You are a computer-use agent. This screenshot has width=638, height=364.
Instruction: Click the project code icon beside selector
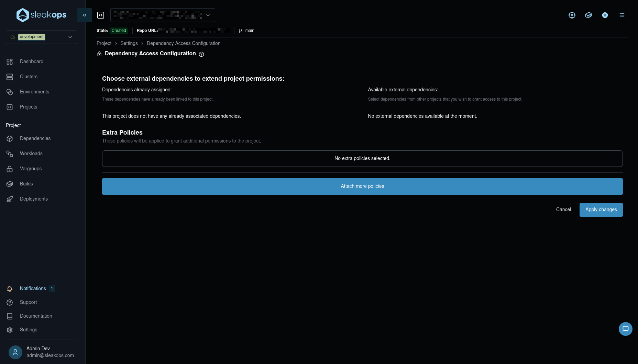(x=101, y=15)
